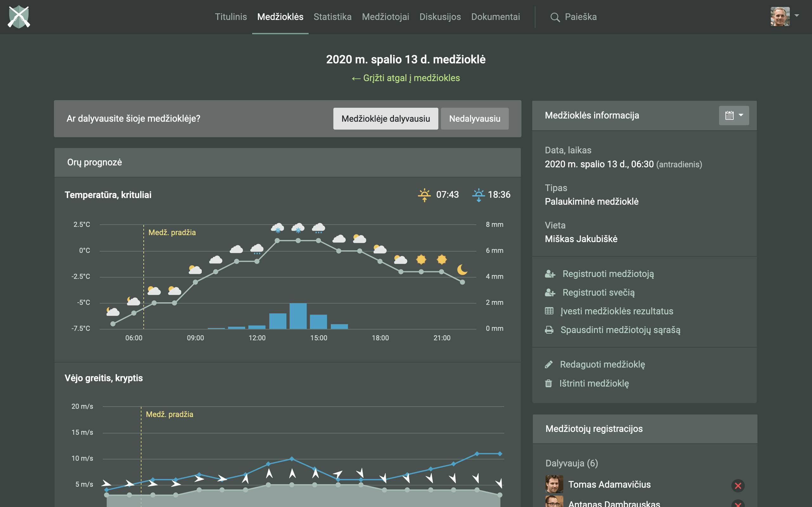The height and width of the screenshot is (507, 812).
Task: Click the search magnifier icon
Action: pyautogui.click(x=555, y=17)
